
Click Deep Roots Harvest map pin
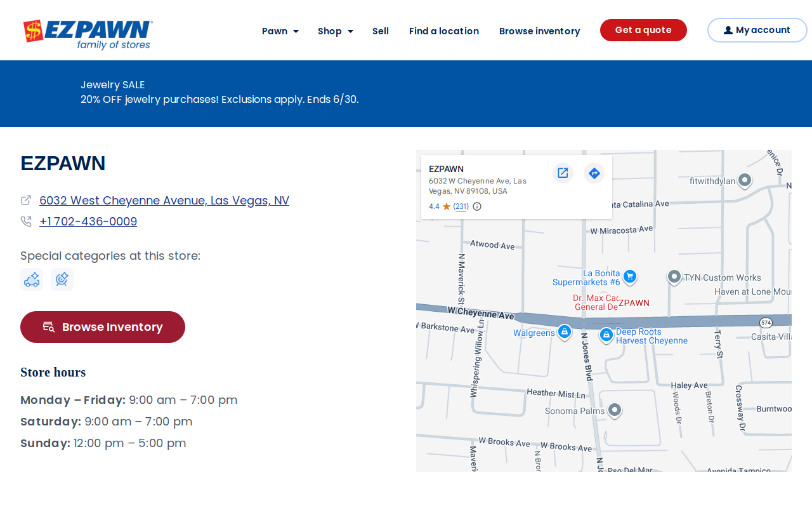coord(606,335)
